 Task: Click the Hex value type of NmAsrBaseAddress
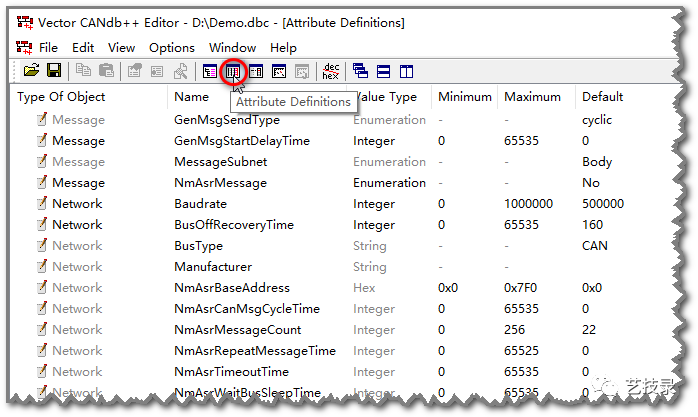pos(364,288)
